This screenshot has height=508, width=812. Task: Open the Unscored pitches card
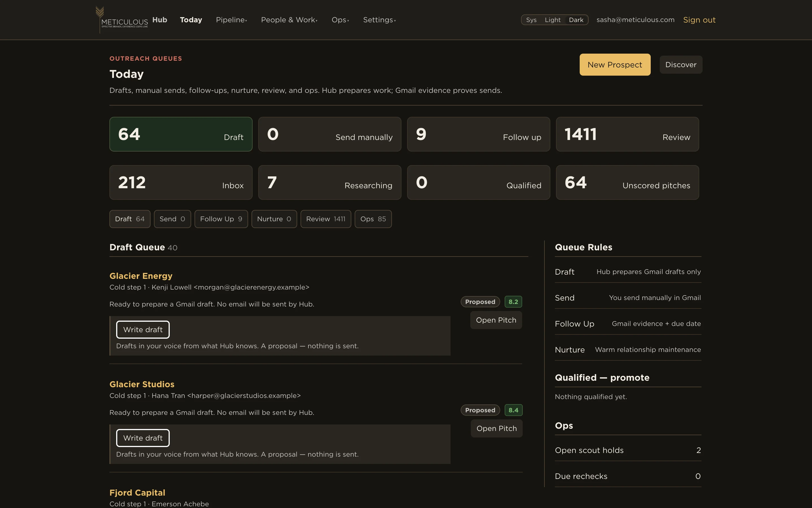[627, 182]
